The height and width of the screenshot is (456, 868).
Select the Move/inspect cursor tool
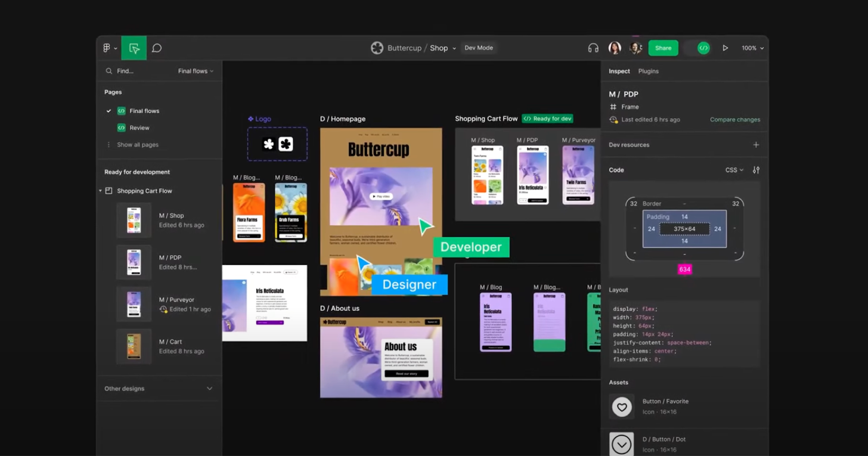click(134, 48)
